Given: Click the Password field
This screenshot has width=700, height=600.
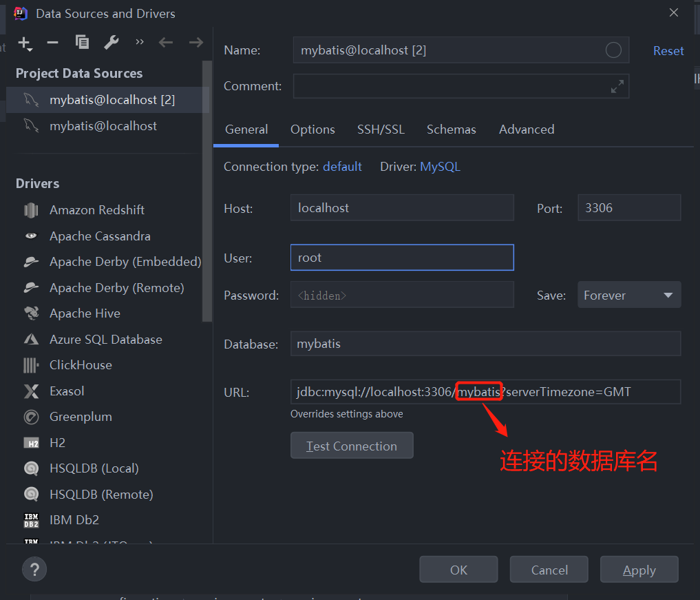Looking at the screenshot, I should (402, 295).
